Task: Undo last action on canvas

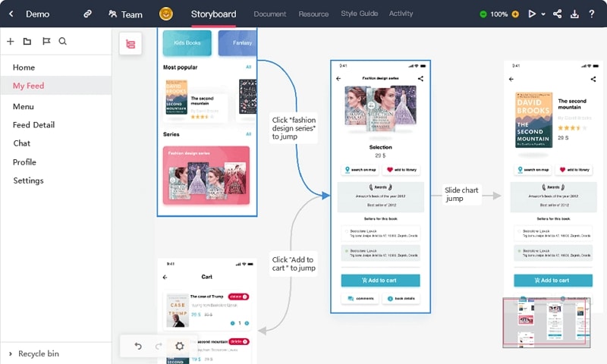Action: (138, 346)
